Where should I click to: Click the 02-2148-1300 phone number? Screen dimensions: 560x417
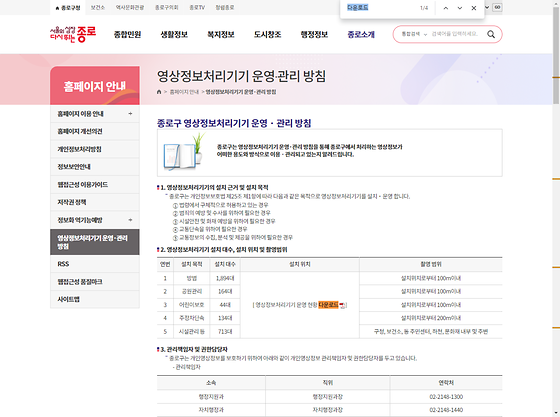coord(446,397)
